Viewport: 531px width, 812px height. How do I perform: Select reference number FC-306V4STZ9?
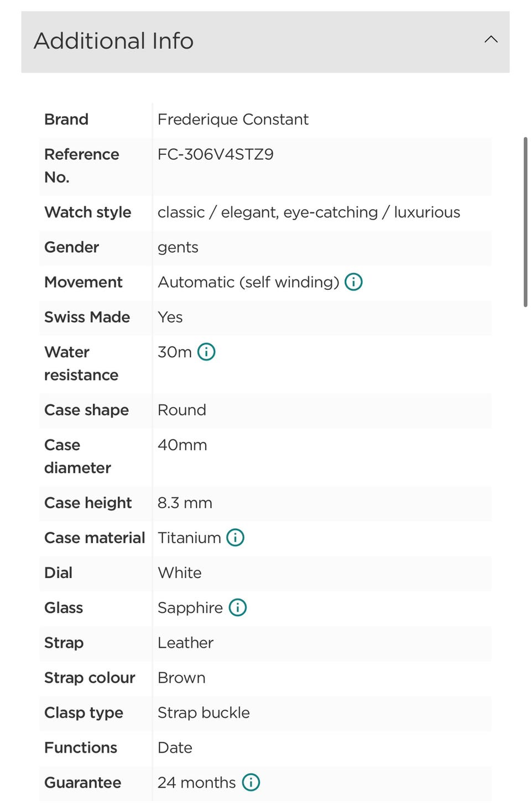(x=216, y=154)
